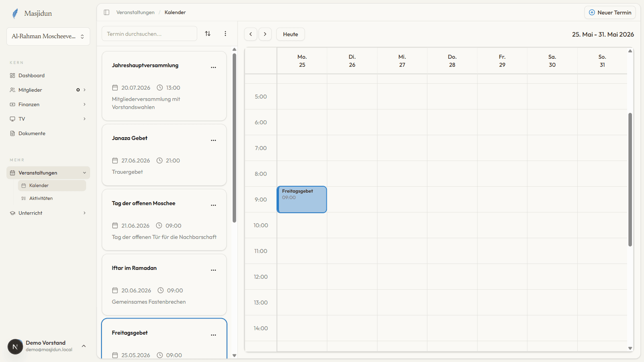Select Kalender submenu item

[52, 185]
